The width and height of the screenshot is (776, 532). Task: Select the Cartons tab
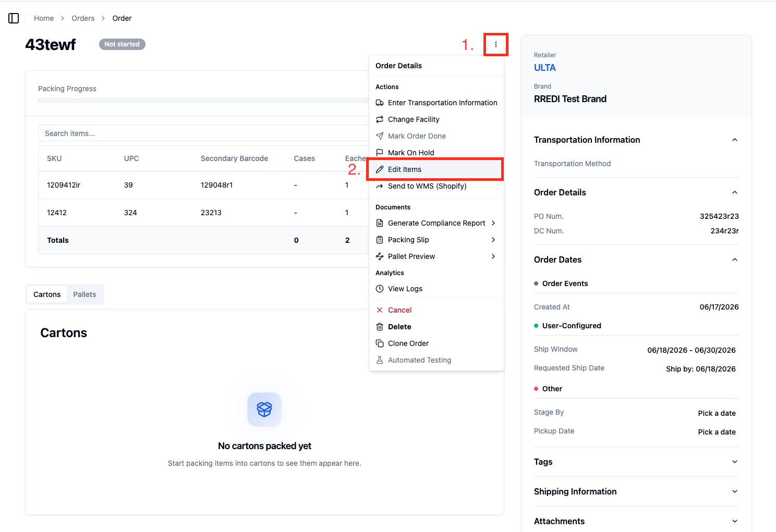point(47,294)
